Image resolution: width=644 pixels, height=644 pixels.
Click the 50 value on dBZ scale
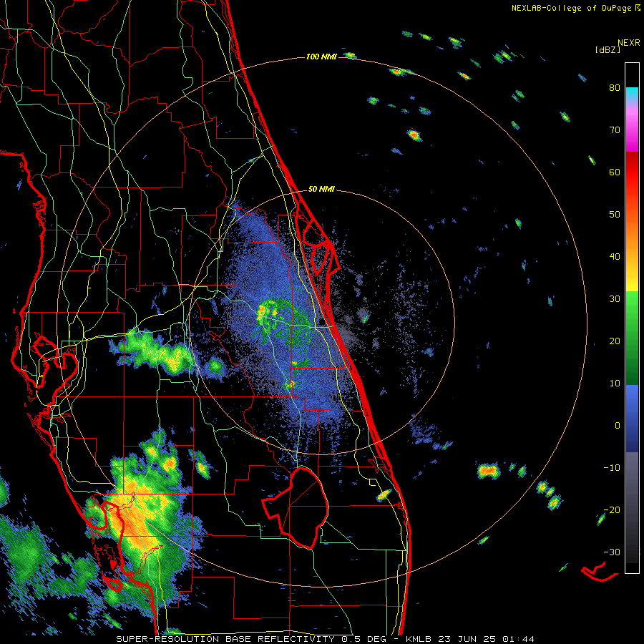coord(615,215)
